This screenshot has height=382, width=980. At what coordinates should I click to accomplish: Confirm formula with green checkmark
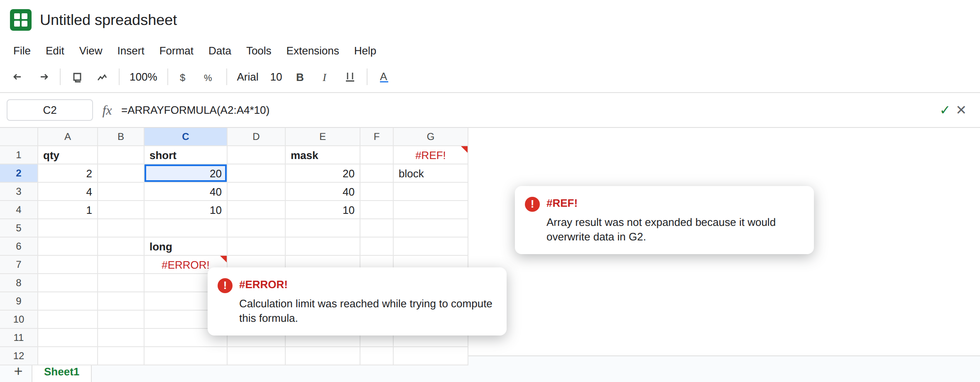click(x=945, y=110)
